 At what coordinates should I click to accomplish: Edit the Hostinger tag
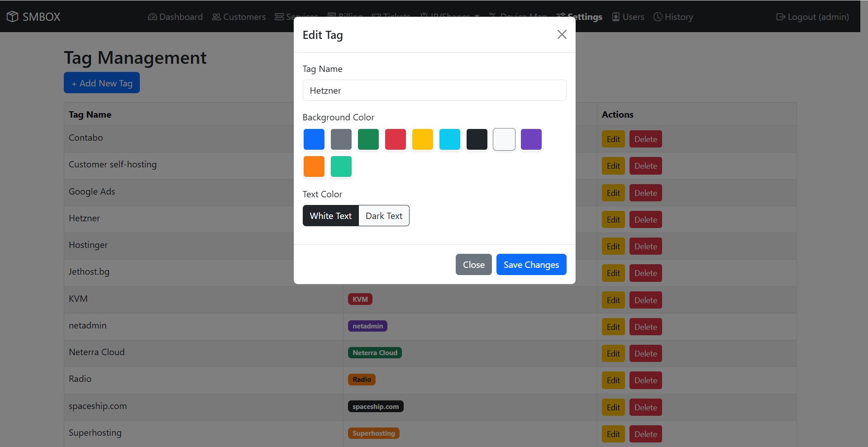613,247
